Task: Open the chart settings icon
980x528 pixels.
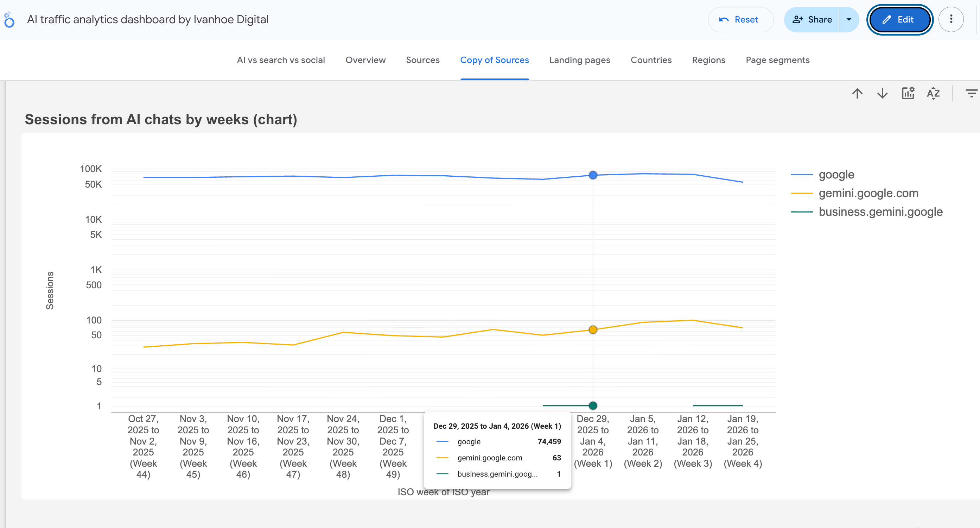Action: coord(908,93)
